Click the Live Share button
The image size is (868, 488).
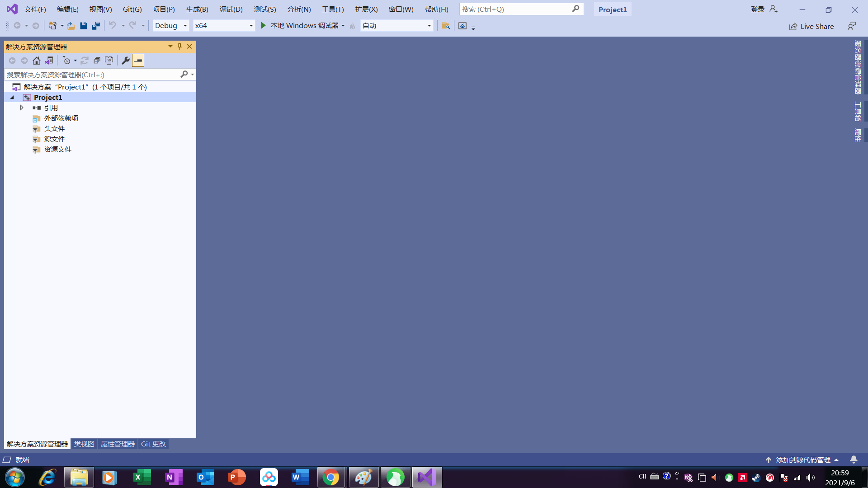point(811,26)
